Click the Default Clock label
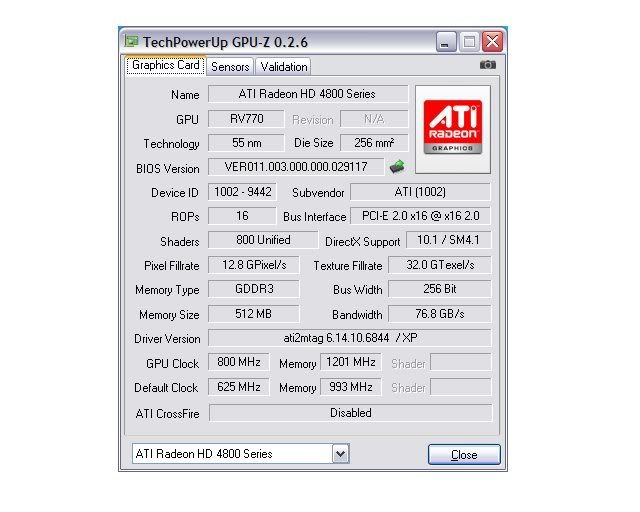This screenshot has width=640, height=512. click(166, 388)
